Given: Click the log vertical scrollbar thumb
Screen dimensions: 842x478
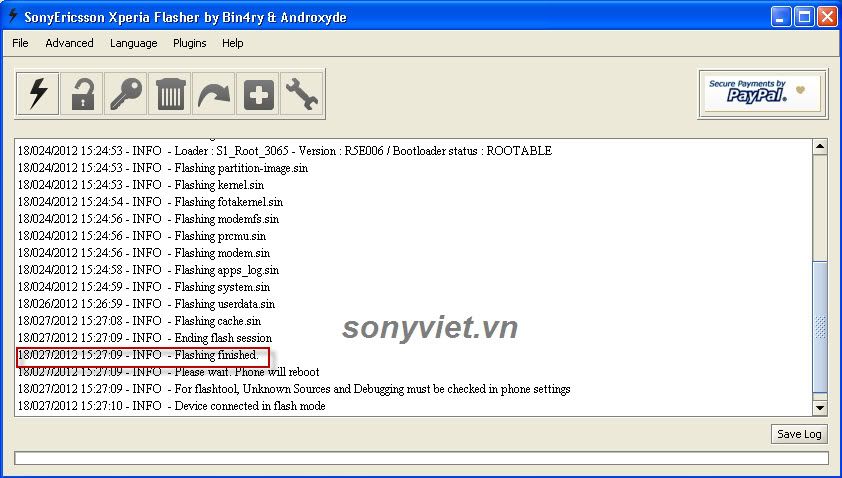Looking at the screenshot, I should click(x=819, y=327).
